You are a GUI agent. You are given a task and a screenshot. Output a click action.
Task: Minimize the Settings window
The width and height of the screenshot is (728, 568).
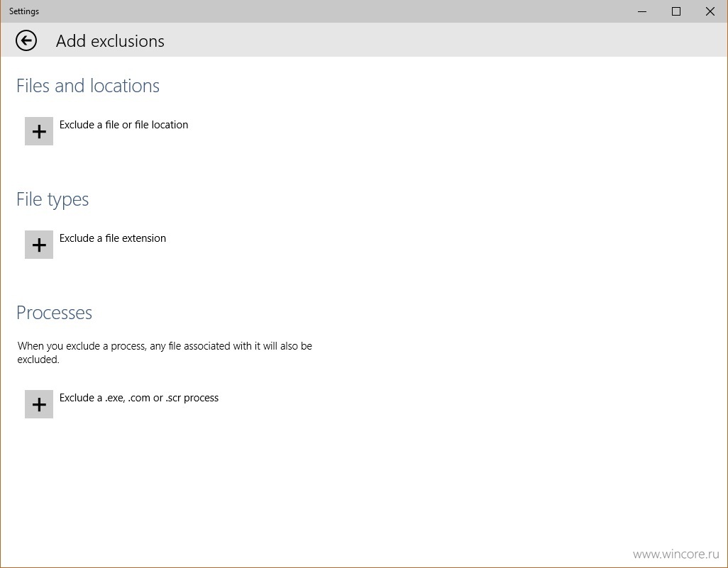642,11
